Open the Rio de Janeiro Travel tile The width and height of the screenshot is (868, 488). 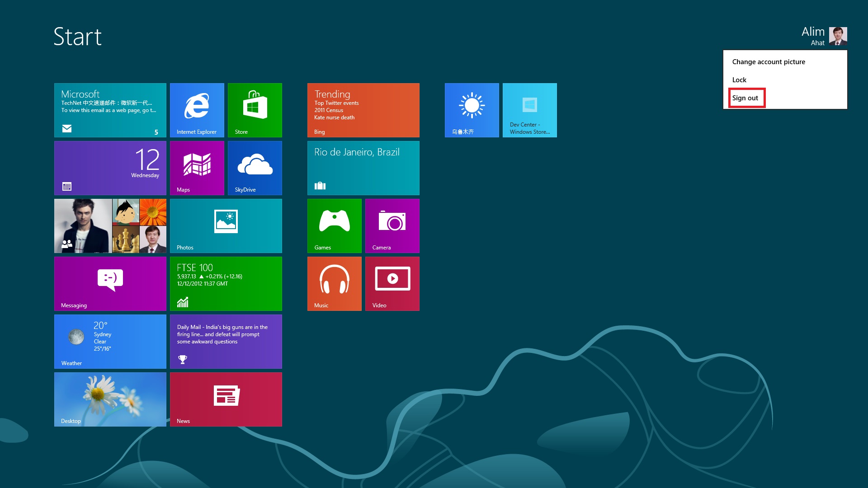pyautogui.click(x=363, y=168)
